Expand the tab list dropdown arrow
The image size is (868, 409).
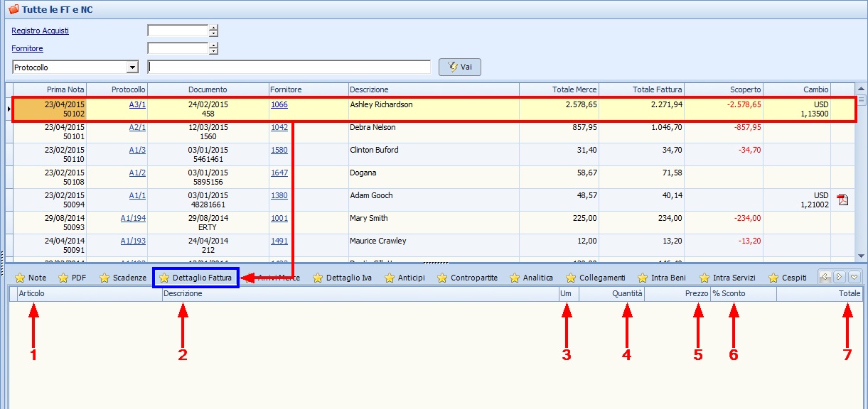tap(854, 277)
